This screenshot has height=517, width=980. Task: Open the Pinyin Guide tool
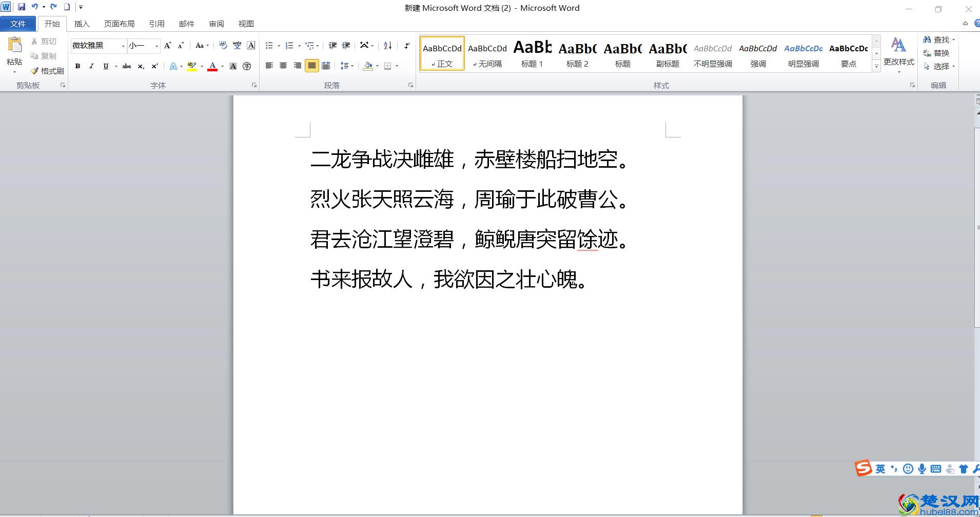tap(237, 46)
